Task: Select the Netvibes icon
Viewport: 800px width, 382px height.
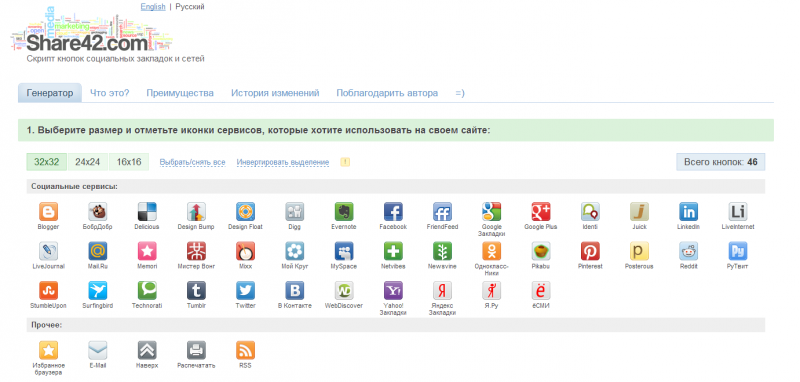Action: tap(393, 251)
